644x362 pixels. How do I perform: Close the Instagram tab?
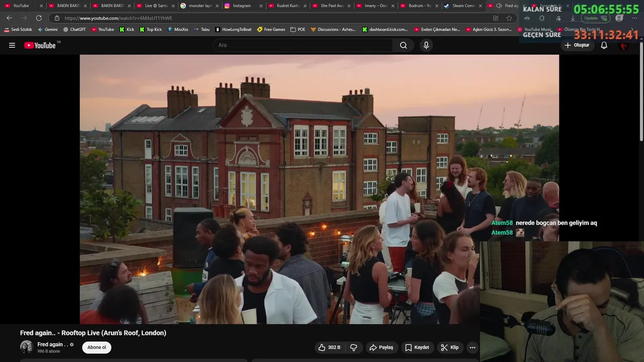coord(261,6)
